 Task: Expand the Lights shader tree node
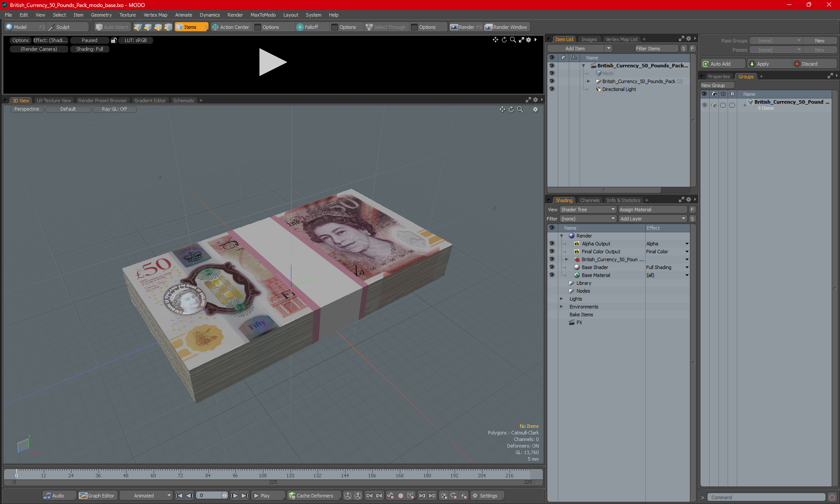point(562,299)
